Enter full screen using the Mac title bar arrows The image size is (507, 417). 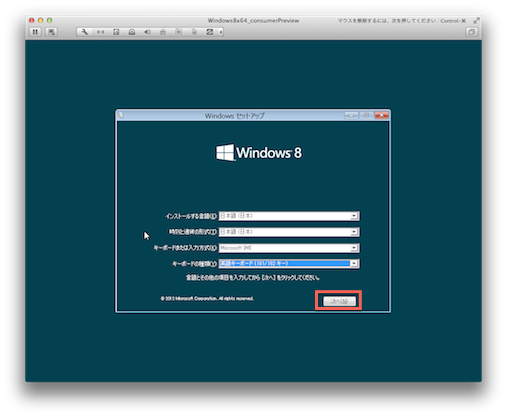pyautogui.click(x=476, y=21)
